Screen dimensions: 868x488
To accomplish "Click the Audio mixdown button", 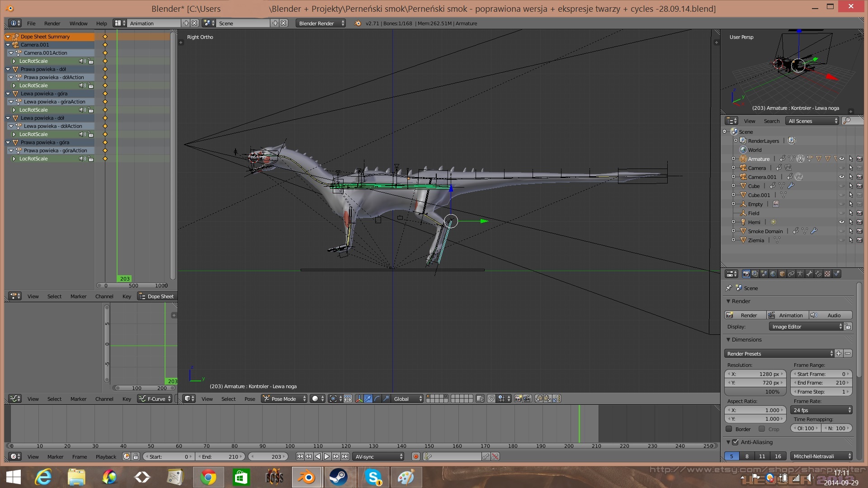I will pos(830,315).
